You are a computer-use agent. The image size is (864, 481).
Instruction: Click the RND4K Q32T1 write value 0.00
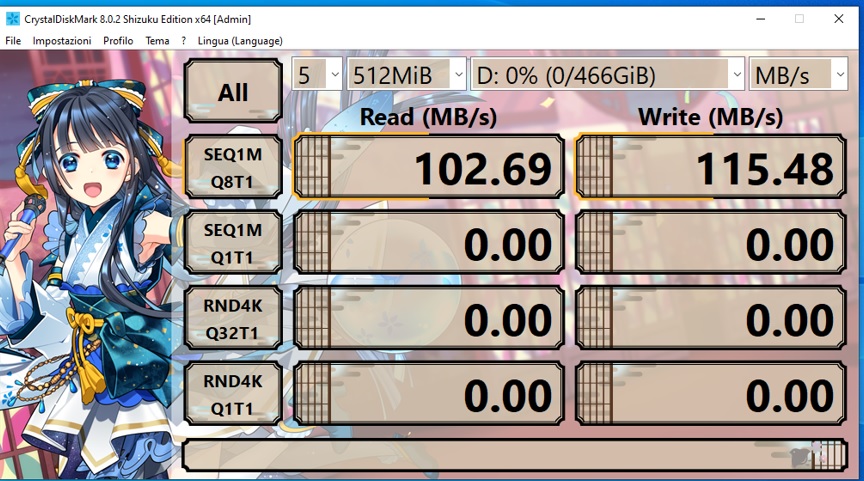pyautogui.click(x=711, y=318)
